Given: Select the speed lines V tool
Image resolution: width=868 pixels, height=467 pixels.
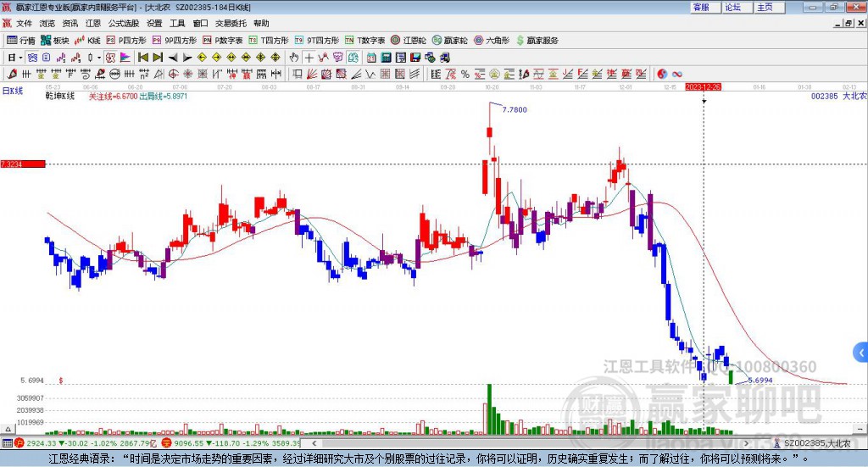Looking at the screenshot, I should coord(371,74).
